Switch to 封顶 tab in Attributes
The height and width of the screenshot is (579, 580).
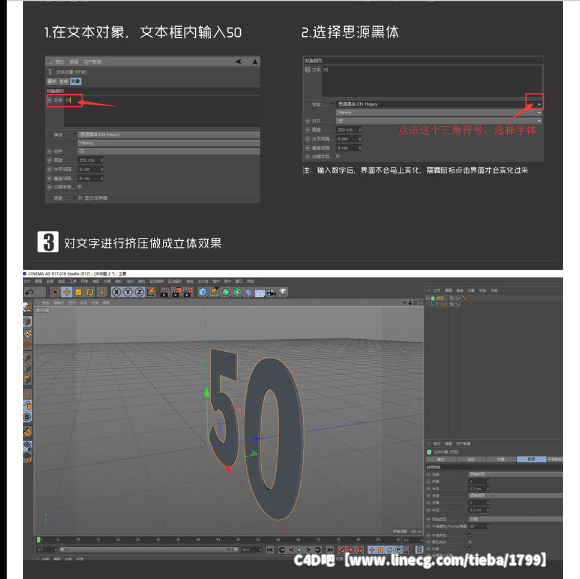click(x=531, y=459)
